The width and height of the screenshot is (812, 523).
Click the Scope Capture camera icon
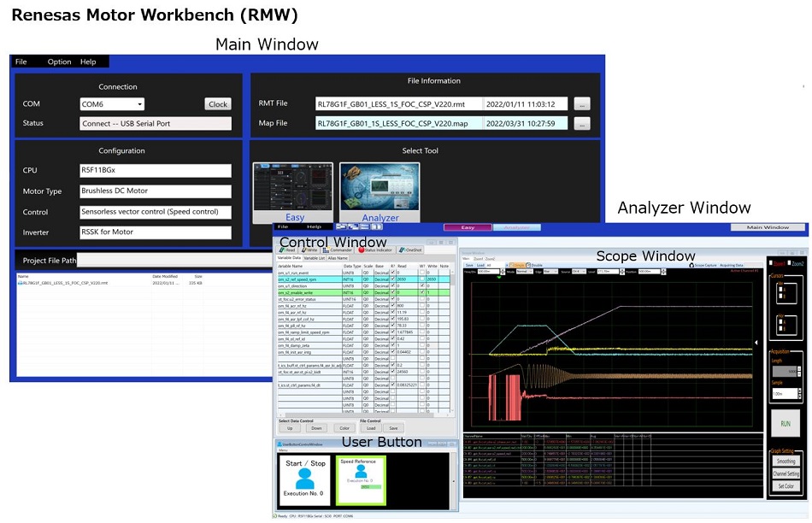click(x=691, y=265)
